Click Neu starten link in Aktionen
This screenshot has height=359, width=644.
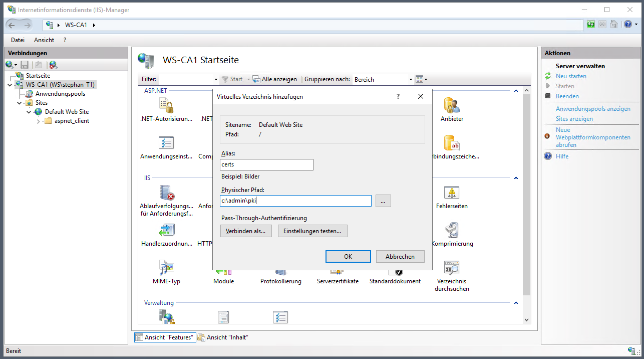pyautogui.click(x=571, y=76)
